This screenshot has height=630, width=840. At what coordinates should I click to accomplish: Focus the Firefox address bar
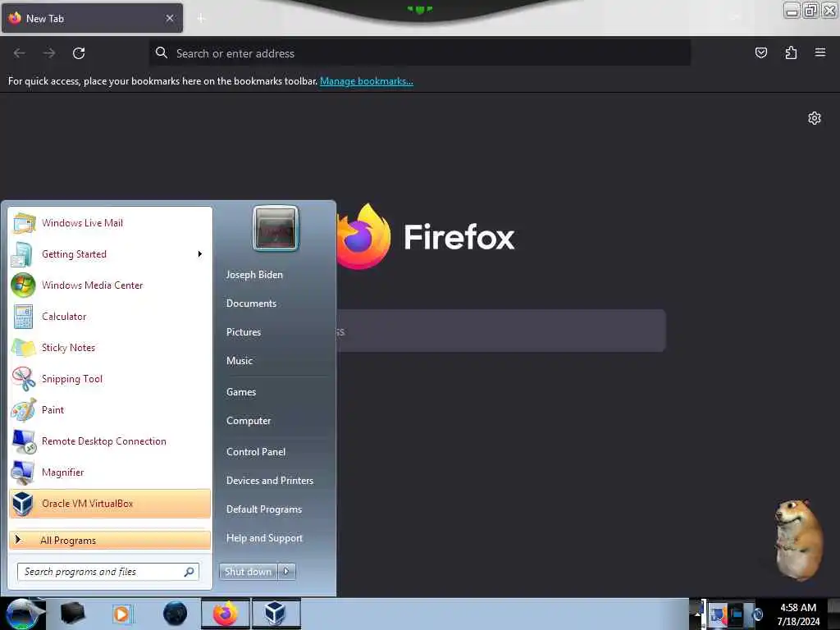click(419, 53)
